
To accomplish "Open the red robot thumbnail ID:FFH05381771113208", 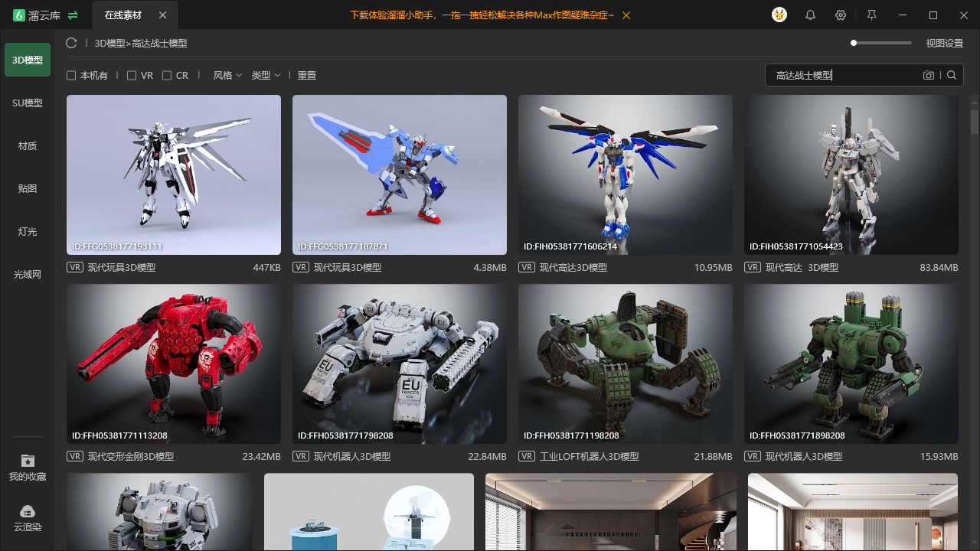I will coord(174,364).
